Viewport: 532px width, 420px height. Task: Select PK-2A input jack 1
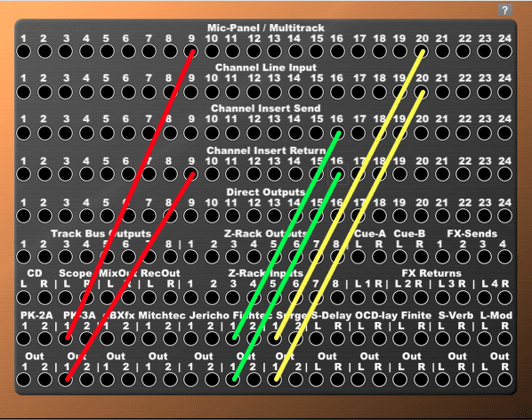[24, 338]
